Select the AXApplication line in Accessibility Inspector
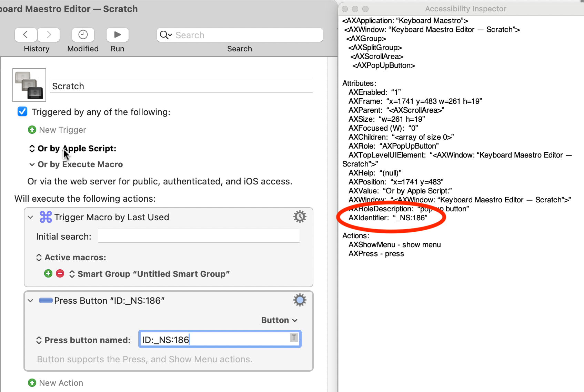Image resolution: width=584 pixels, height=392 pixels. pyautogui.click(x=405, y=21)
